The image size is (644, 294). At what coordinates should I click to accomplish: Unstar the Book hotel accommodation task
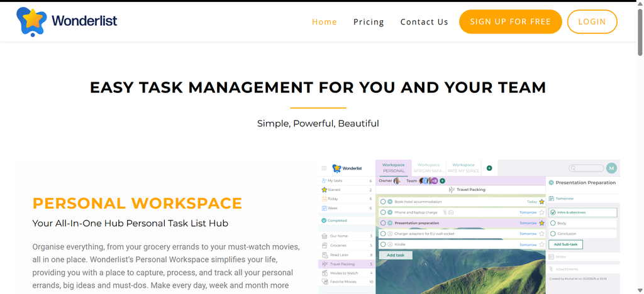point(541,202)
